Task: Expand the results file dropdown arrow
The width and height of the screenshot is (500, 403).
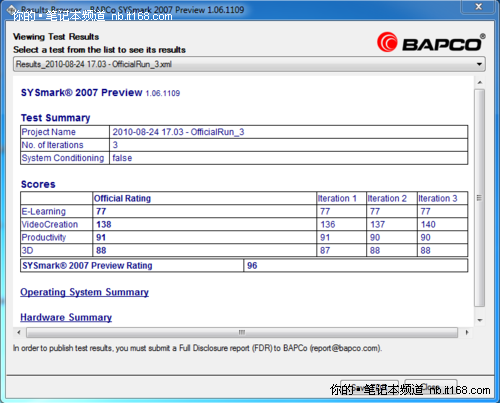Action: coord(479,64)
